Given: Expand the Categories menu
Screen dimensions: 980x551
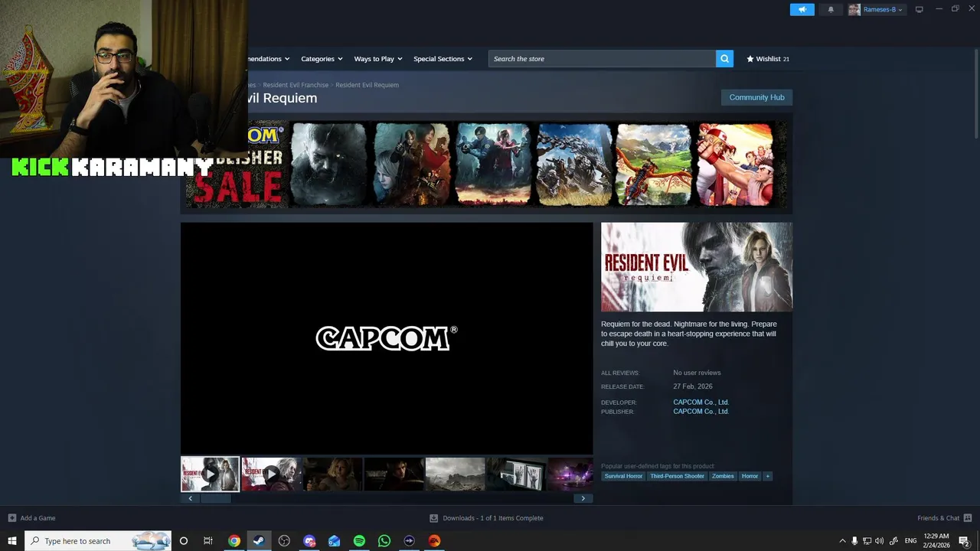Looking at the screenshot, I should [x=322, y=59].
